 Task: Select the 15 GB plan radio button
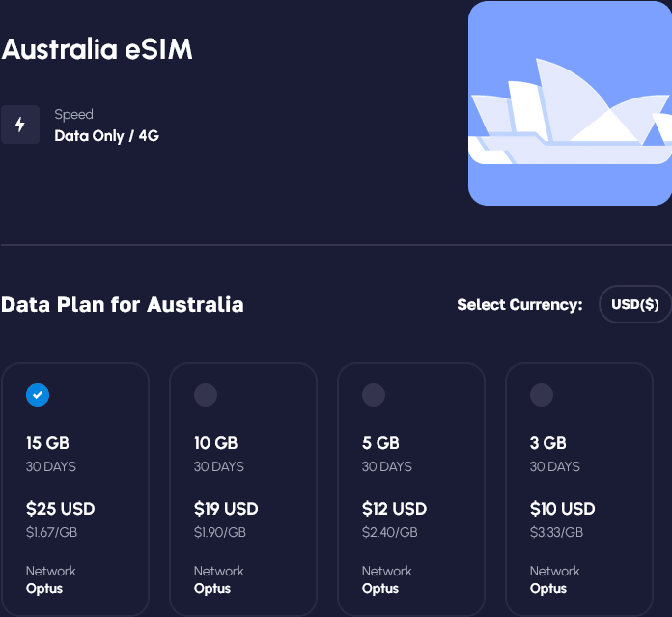click(x=38, y=394)
